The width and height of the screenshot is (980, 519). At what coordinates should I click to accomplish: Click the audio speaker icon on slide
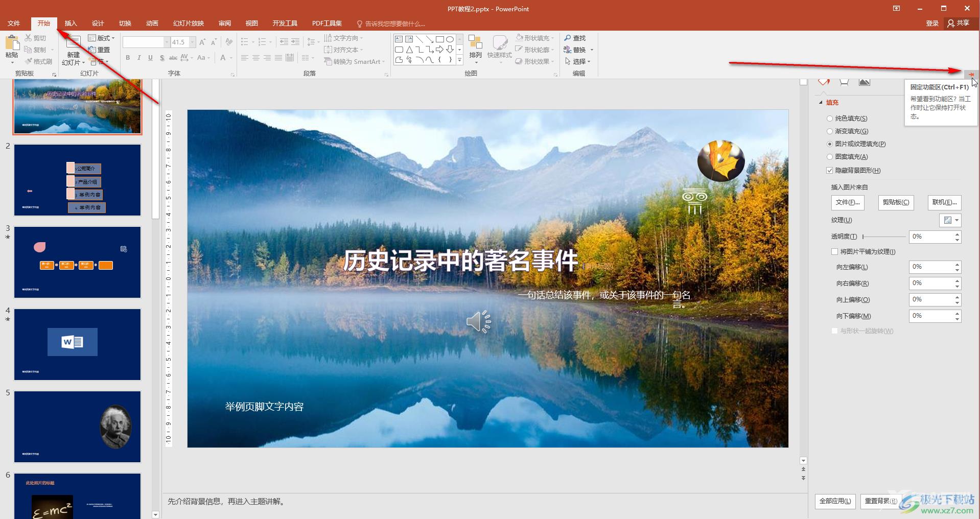click(478, 322)
